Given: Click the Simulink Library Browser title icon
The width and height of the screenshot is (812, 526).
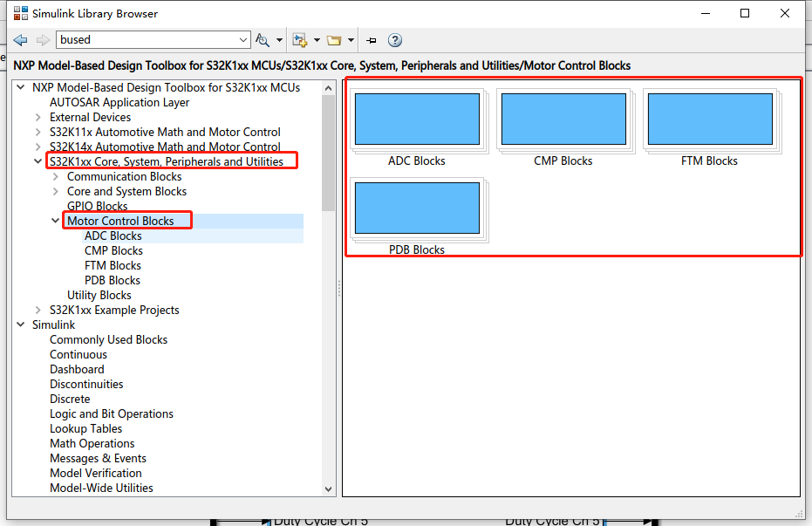Looking at the screenshot, I should click(21, 13).
